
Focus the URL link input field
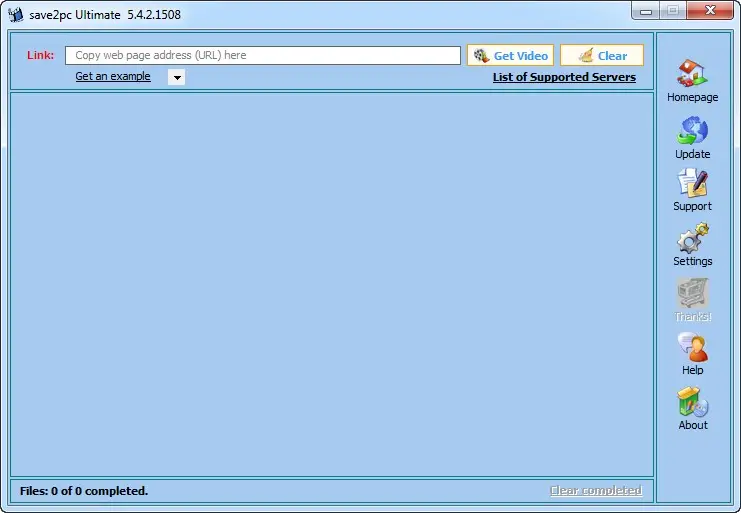(263, 55)
